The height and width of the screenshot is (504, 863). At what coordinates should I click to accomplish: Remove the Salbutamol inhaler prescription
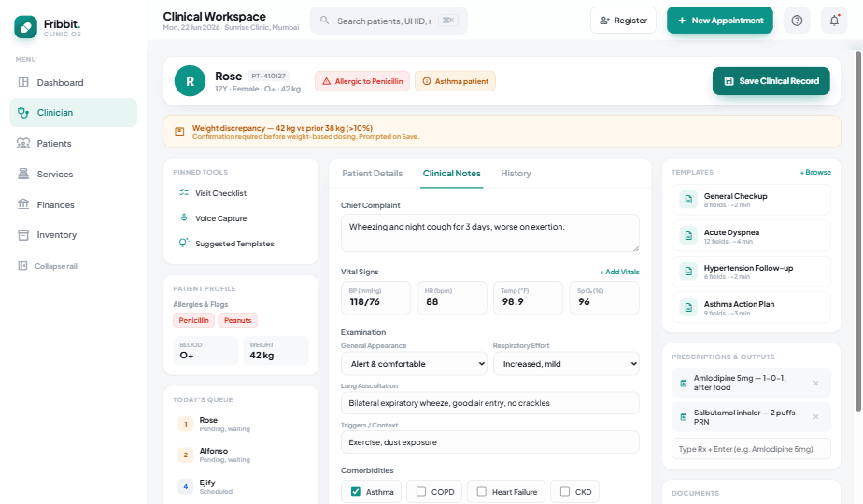pos(815,417)
